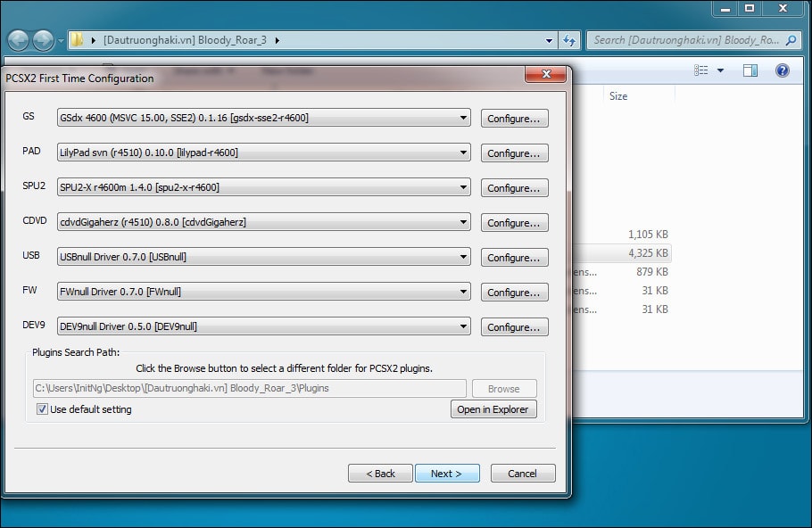
Task: Configure the DEV9 plugin
Action: tap(514, 326)
